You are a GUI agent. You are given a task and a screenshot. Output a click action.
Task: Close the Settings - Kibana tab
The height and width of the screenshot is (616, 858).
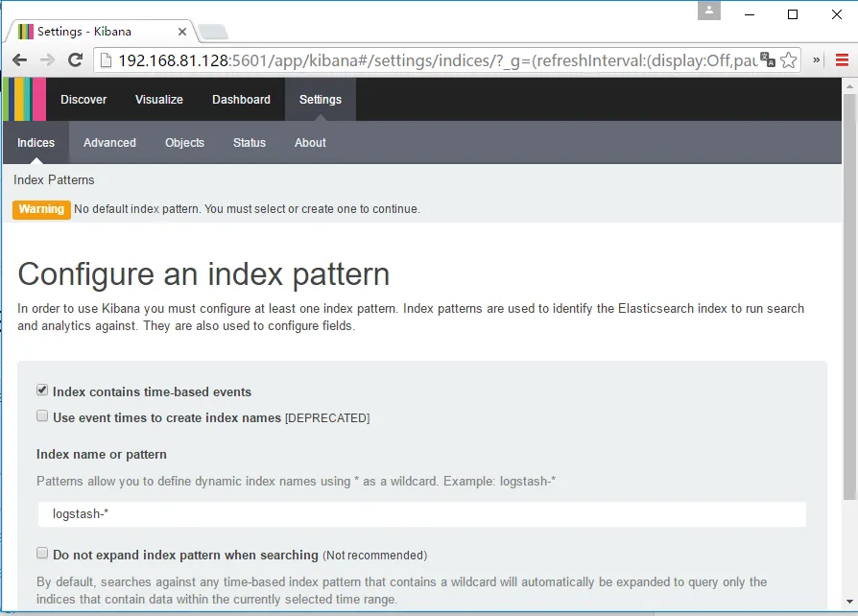coord(182,32)
